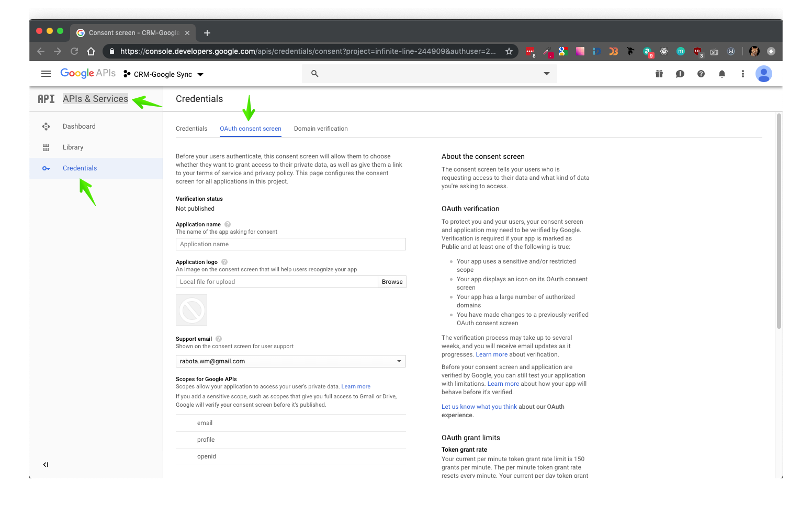Click the React DevTools extension icon

click(x=664, y=51)
